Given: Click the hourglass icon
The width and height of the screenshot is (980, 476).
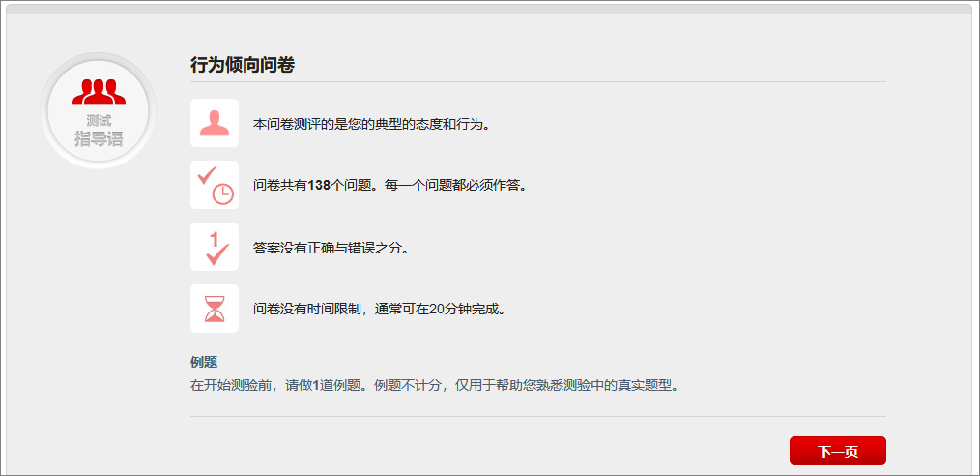Looking at the screenshot, I should pyautogui.click(x=215, y=309).
